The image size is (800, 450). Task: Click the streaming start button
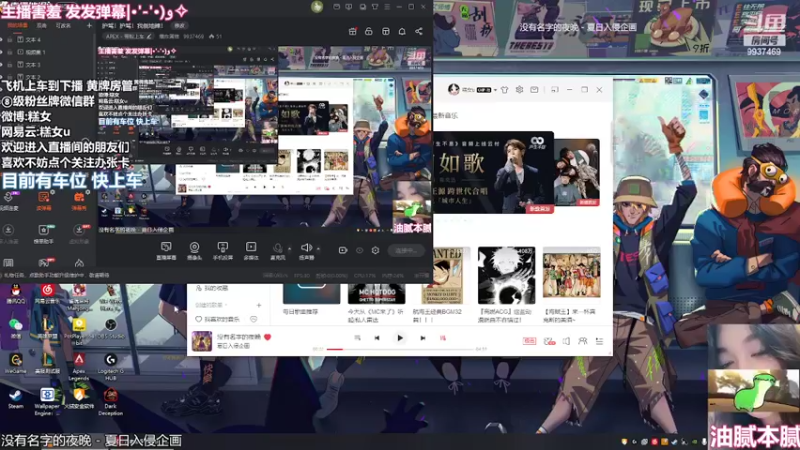(406, 251)
